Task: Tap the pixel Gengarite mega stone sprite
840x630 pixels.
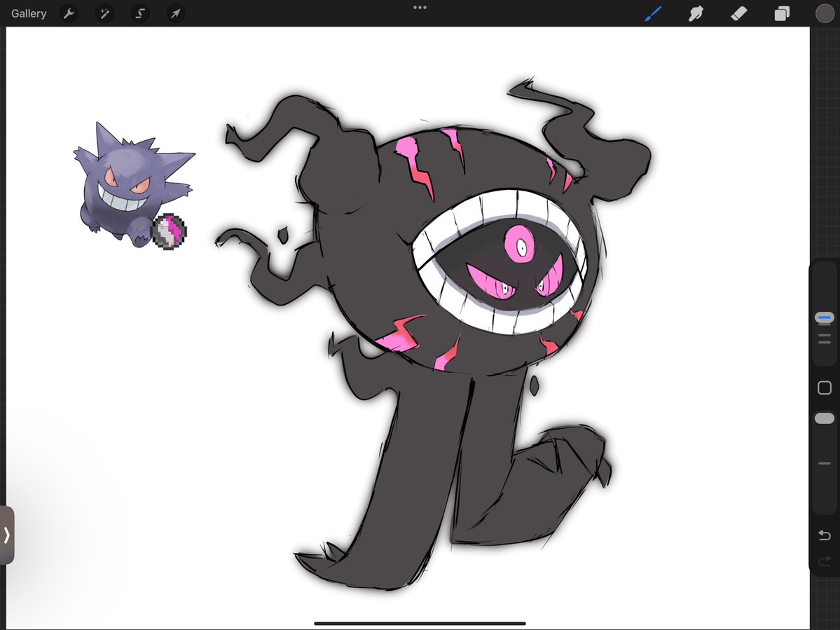Action: [170, 231]
